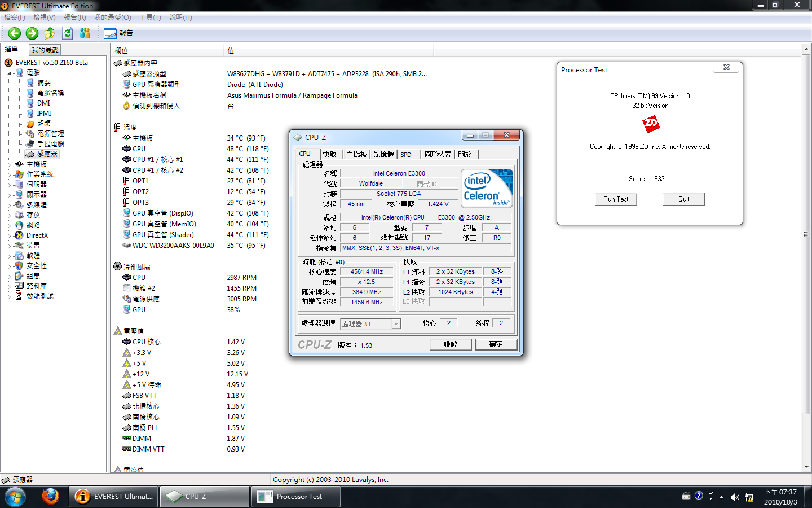
Task: Click Quit in Processor Test window
Action: (683, 199)
